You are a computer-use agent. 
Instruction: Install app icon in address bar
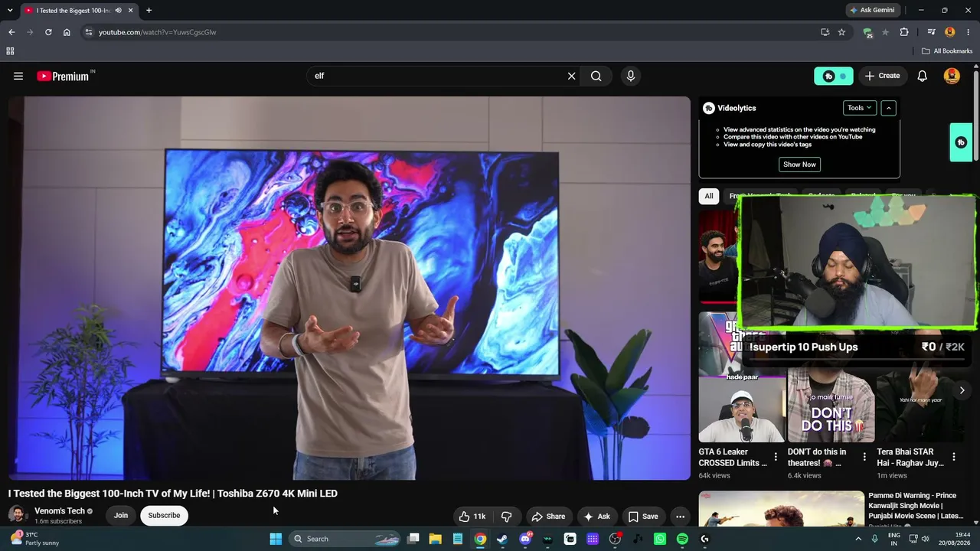pyautogui.click(x=825, y=32)
